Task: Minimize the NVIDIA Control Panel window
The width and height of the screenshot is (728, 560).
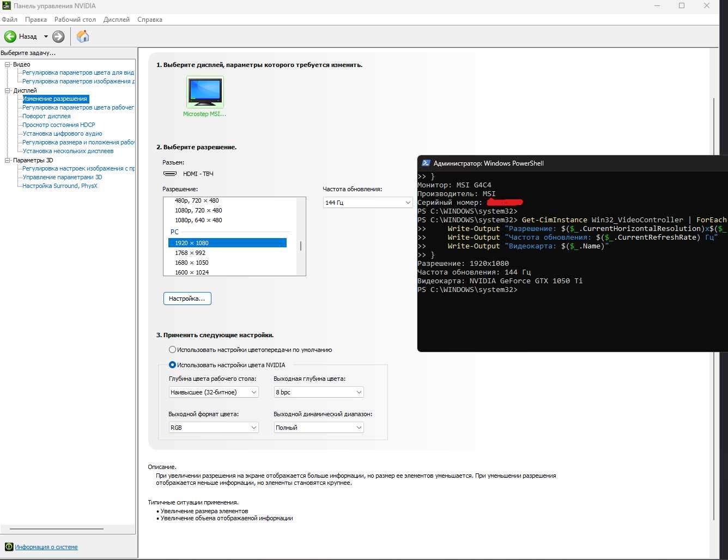Action: click(657, 6)
